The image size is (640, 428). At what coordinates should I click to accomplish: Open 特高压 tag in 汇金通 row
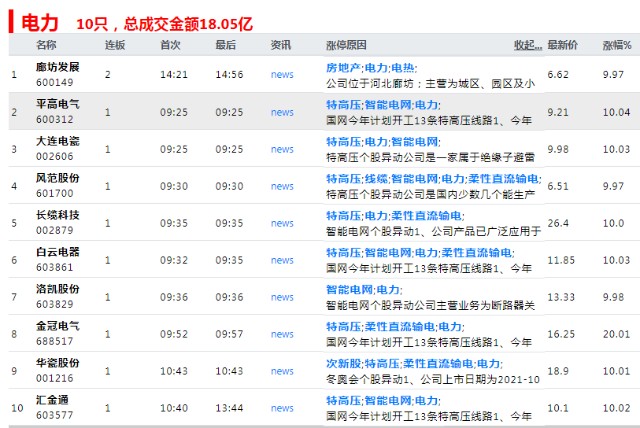(x=343, y=401)
